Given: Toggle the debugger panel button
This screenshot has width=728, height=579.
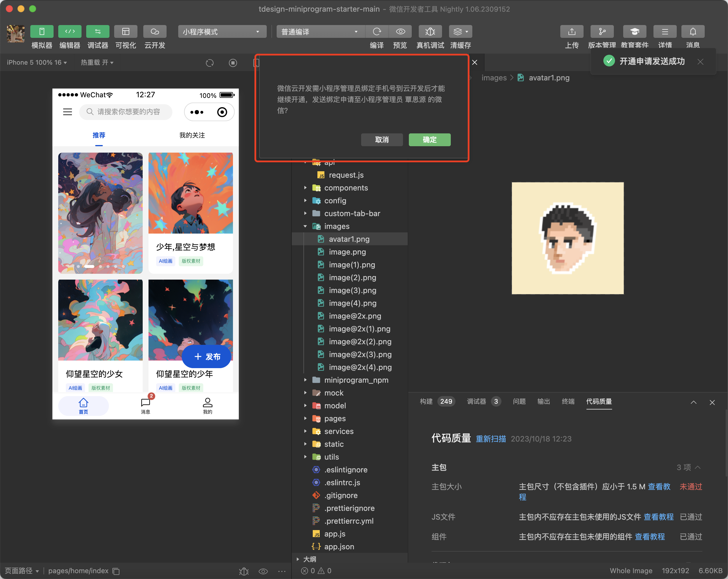Looking at the screenshot, I should coord(98,32).
